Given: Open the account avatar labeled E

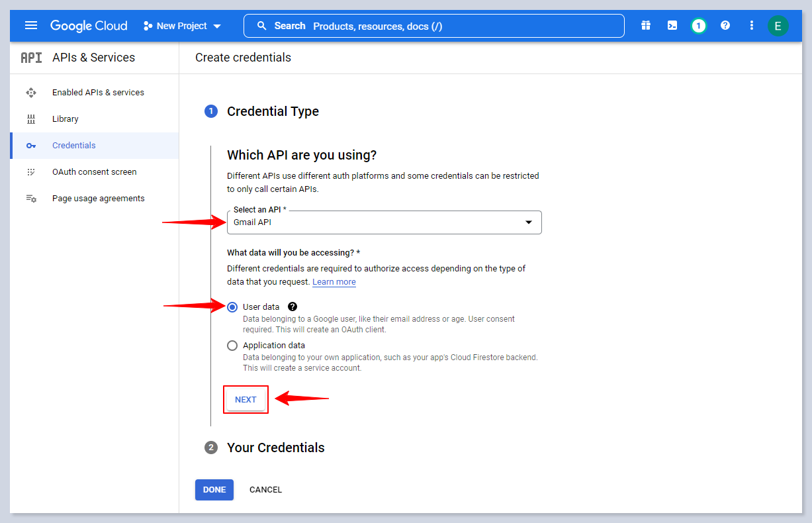Looking at the screenshot, I should coord(778,26).
